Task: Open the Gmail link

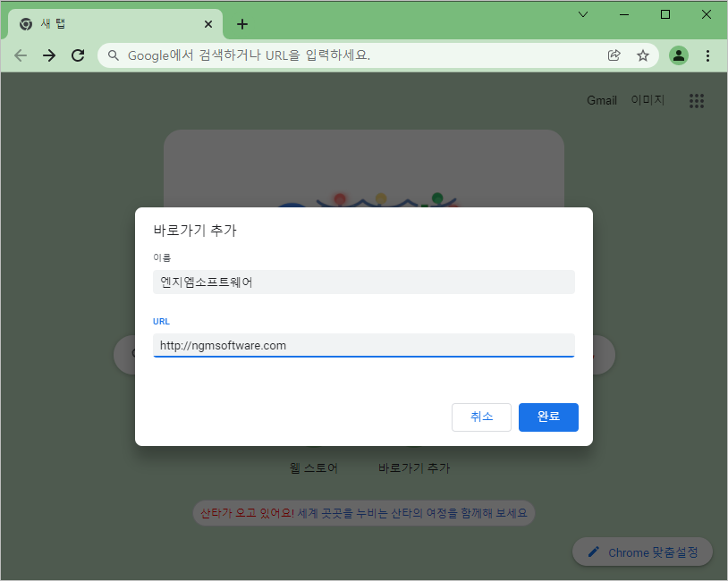Action: (x=602, y=100)
